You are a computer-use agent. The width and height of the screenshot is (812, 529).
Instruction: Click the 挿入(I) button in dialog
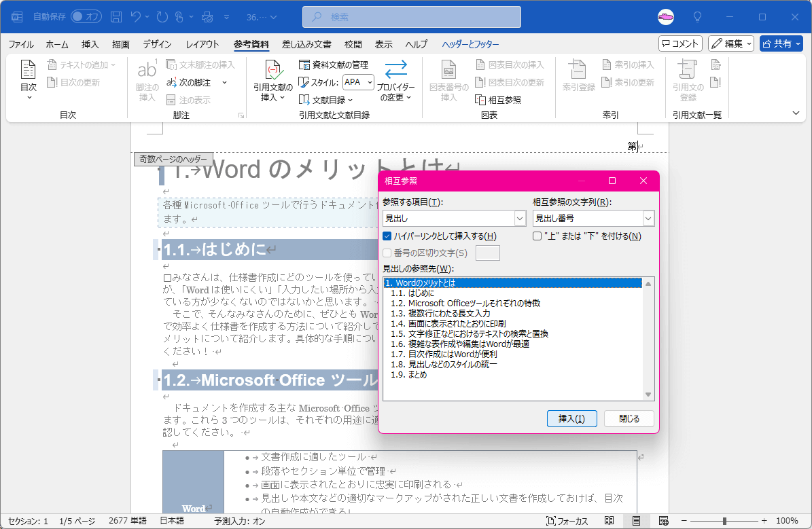(571, 418)
